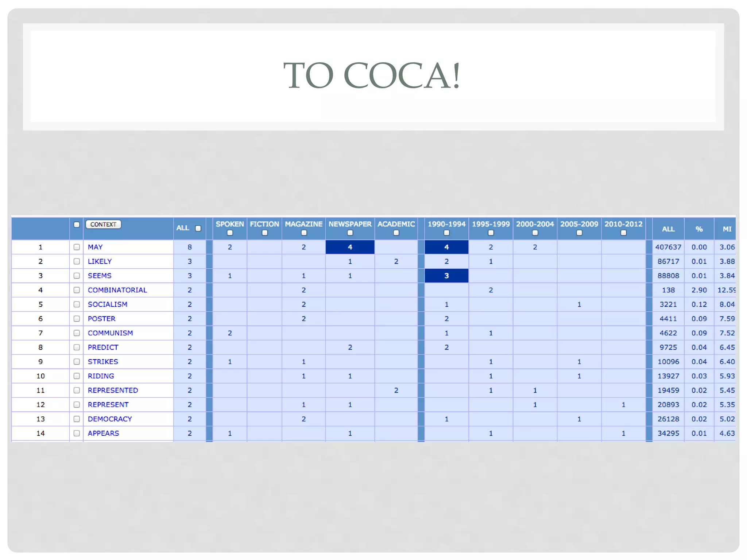The height and width of the screenshot is (560, 747).
Task: Open the SEEMS collocate link
Action: click(100, 276)
